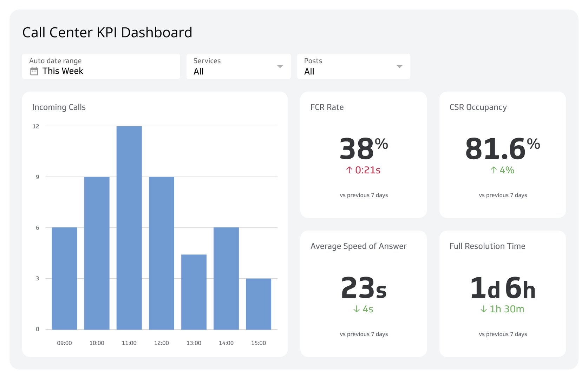Click the 09:00 axis label
The width and height of the screenshot is (588, 379).
tap(65, 343)
